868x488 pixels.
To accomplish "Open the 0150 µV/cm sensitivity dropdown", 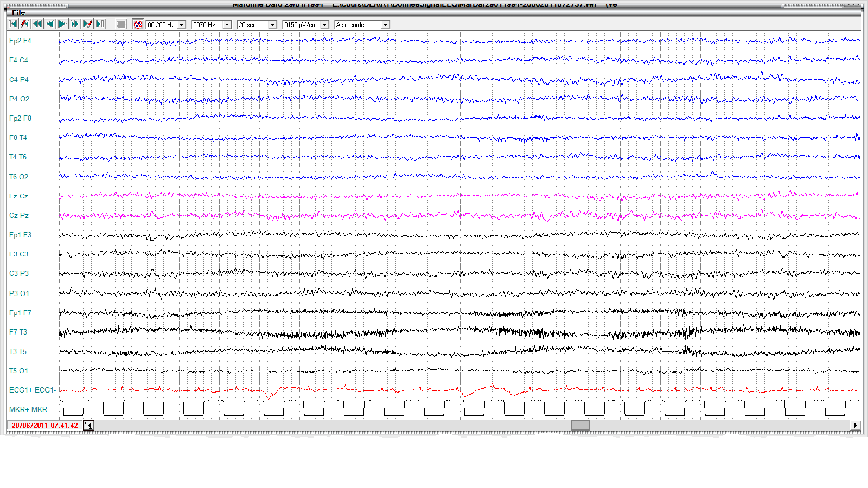I will click(x=324, y=25).
